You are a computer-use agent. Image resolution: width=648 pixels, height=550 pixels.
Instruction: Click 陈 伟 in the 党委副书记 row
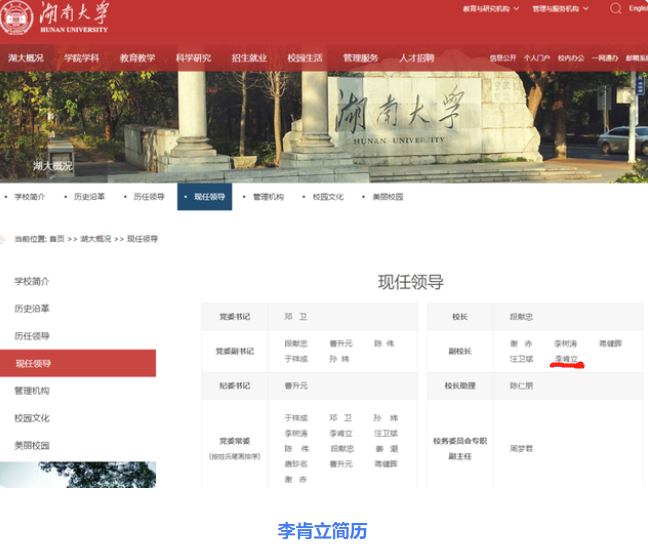(x=384, y=344)
